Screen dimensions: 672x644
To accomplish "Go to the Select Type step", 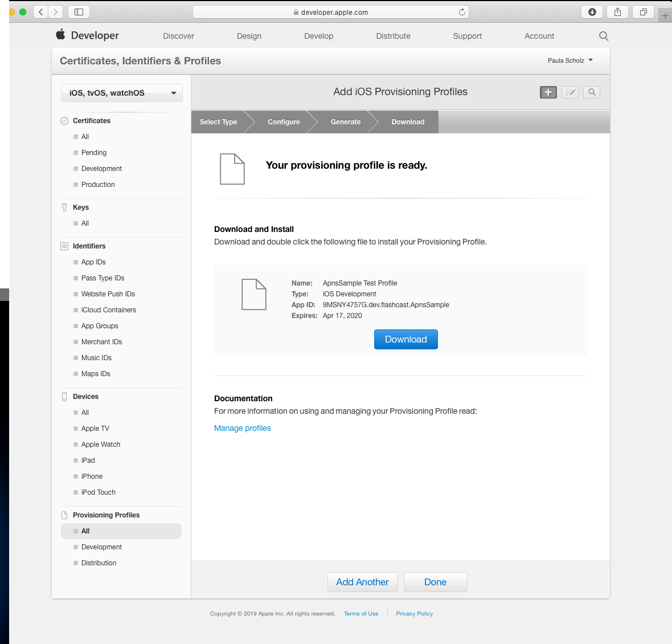I will pos(219,122).
